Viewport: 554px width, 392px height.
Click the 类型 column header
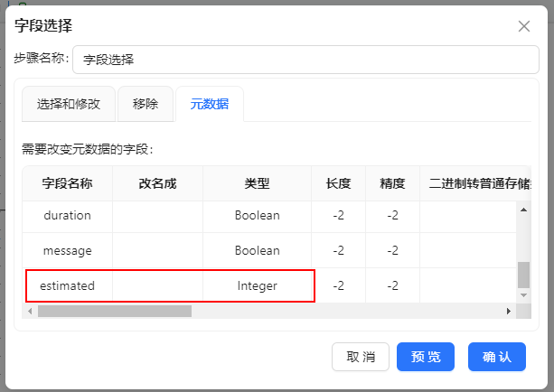pos(258,183)
